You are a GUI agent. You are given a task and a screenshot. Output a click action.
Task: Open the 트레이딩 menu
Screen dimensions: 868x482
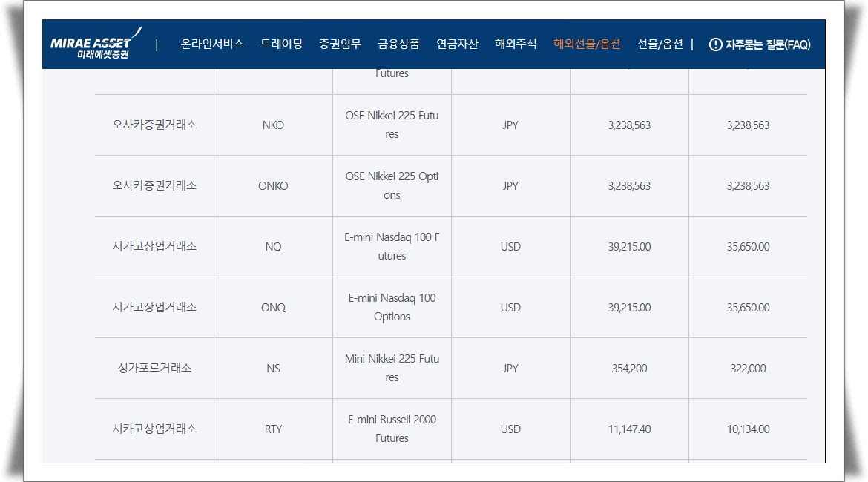[281, 44]
